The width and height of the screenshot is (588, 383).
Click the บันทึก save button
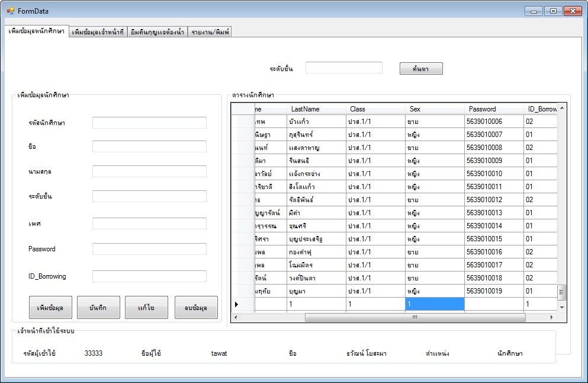[x=99, y=308]
